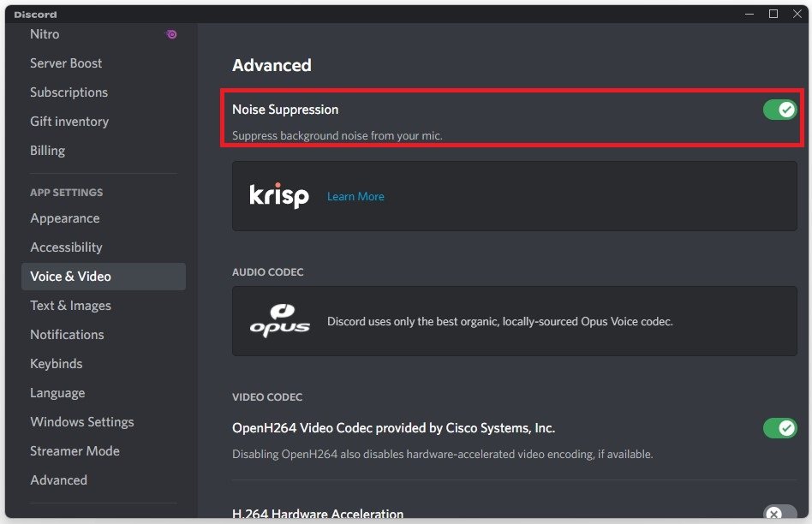Switch to Appearance settings
812x524 pixels.
pos(104,218)
